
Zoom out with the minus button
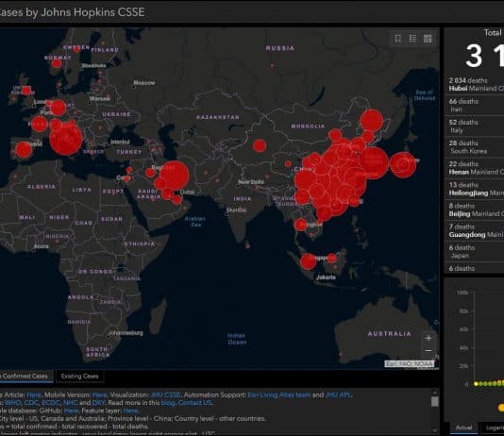click(428, 350)
